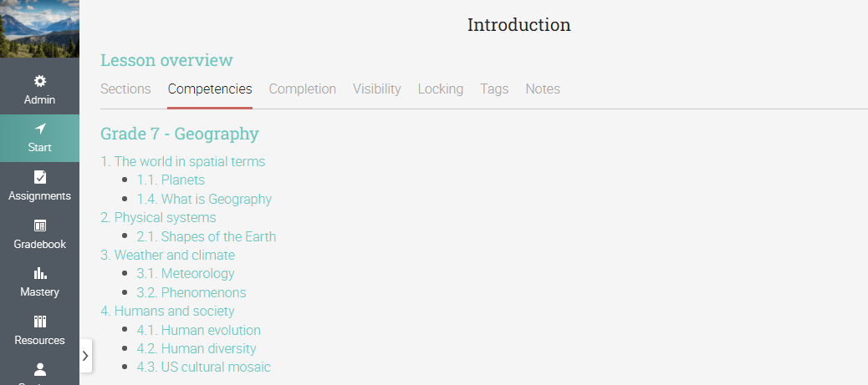Open the Assignments checklist icon
Viewport: 868px width, 385px height.
pos(39,177)
